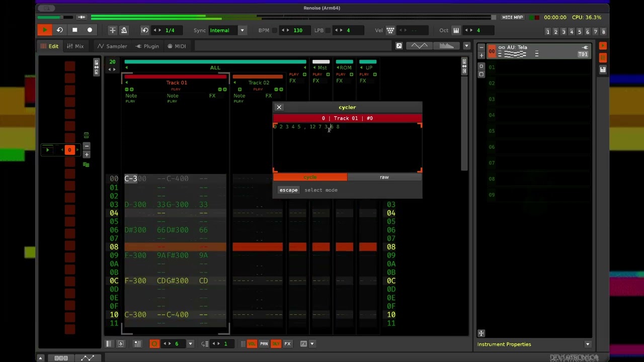
Task: Open the Sampler tab
Action: 112,46
